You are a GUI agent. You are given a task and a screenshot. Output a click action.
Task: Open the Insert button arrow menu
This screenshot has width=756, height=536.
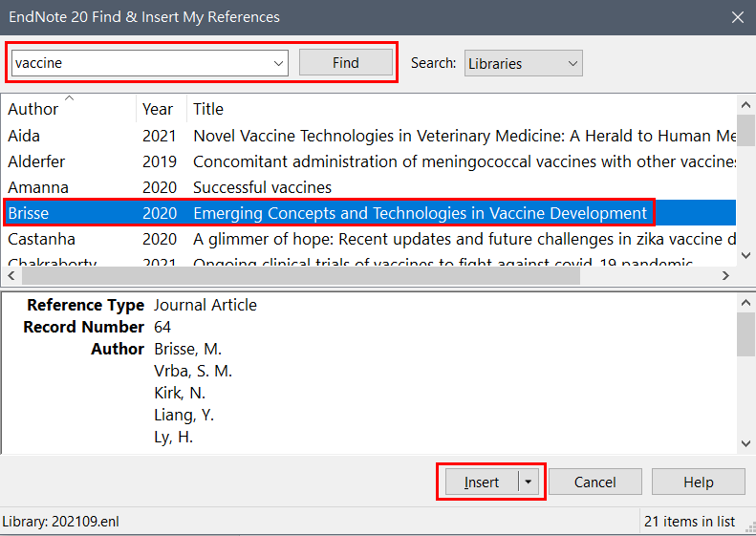(x=529, y=482)
